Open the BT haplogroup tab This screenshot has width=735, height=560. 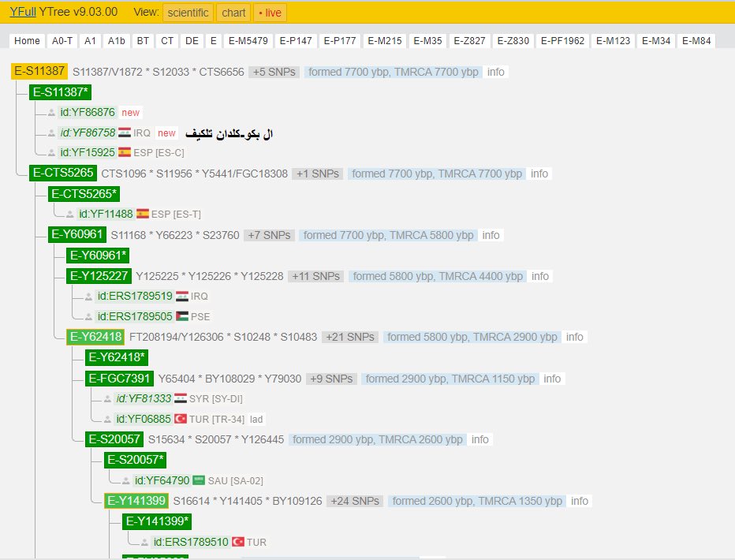point(143,41)
